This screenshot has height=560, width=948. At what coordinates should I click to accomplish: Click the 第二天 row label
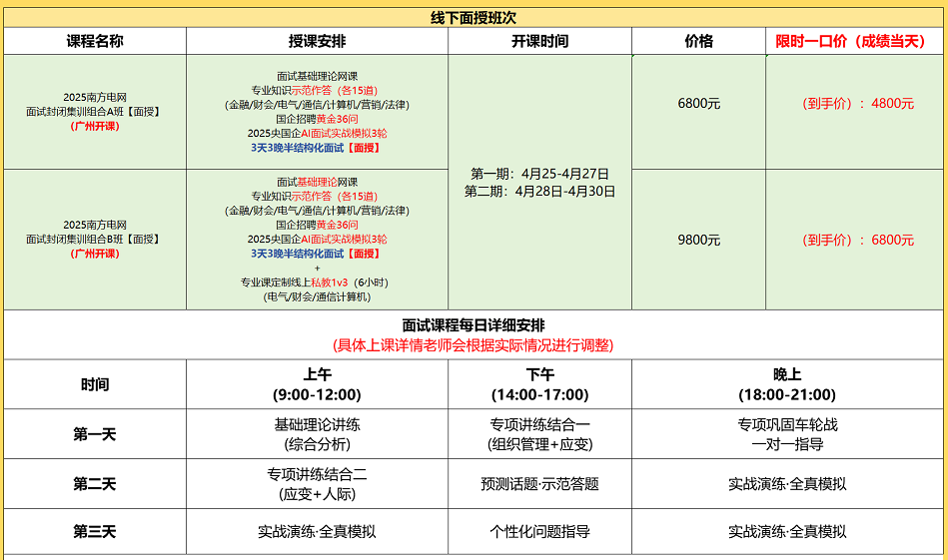coord(95,483)
